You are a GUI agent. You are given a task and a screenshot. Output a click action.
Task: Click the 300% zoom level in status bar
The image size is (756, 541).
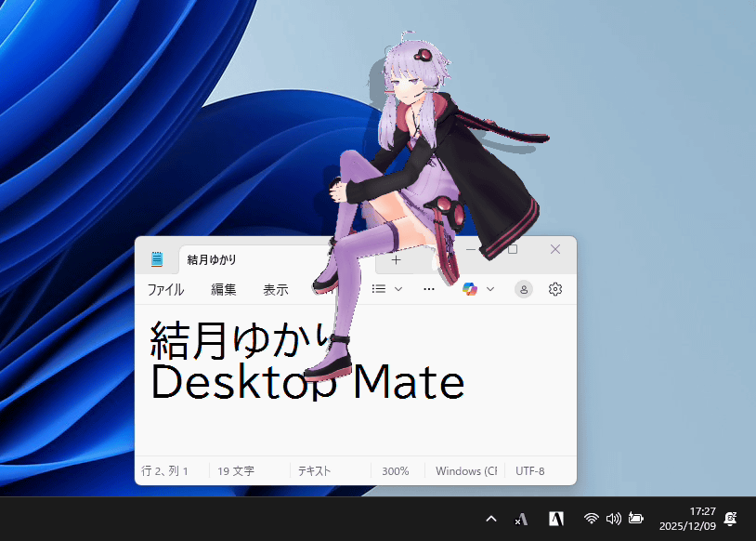click(396, 471)
